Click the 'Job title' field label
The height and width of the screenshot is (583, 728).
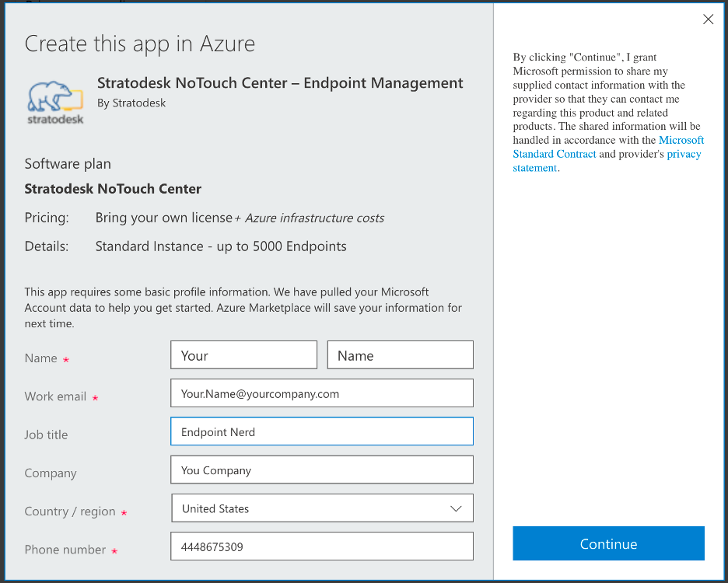(x=46, y=435)
